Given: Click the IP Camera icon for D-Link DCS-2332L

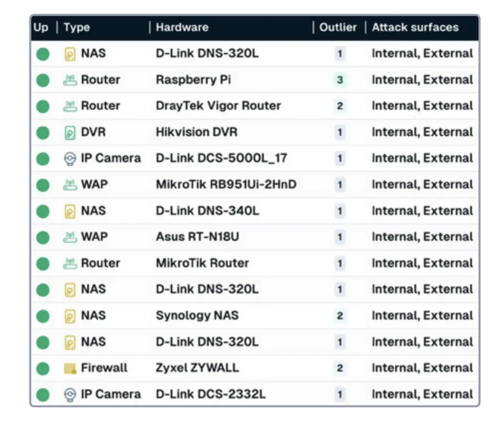Looking at the screenshot, I should click(x=70, y=395).
